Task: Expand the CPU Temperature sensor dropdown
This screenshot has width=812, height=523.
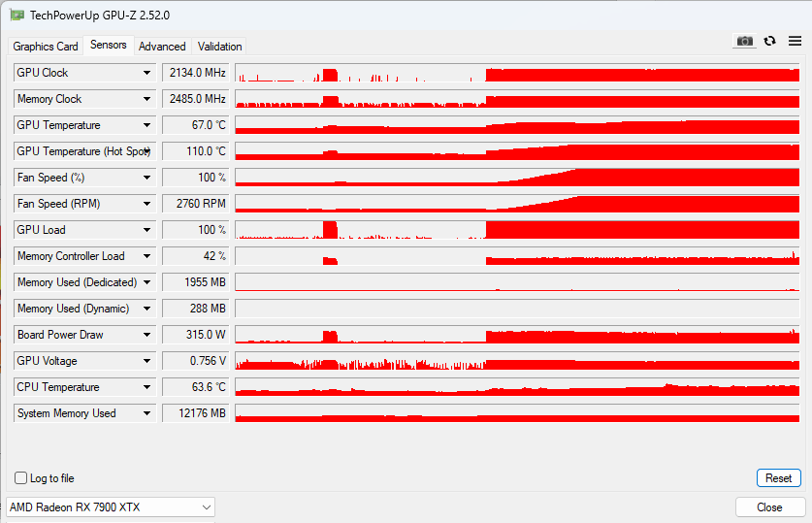Action: tap(147, 387)
